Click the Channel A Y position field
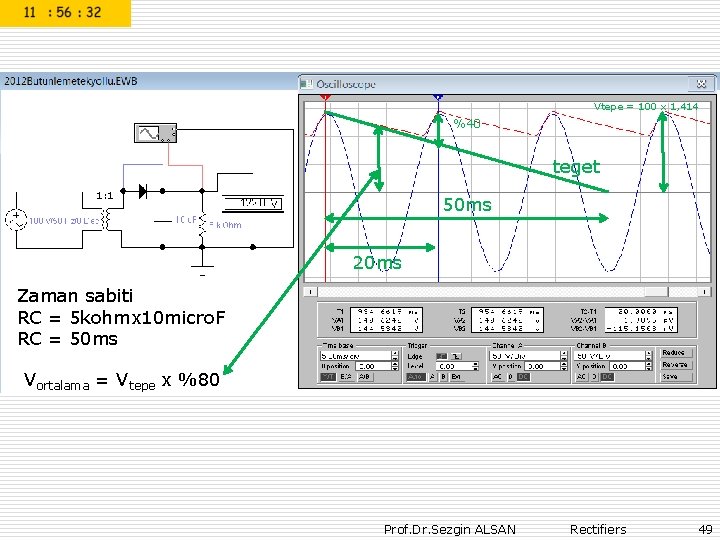The image size is (720, 540). pos(542,366)
